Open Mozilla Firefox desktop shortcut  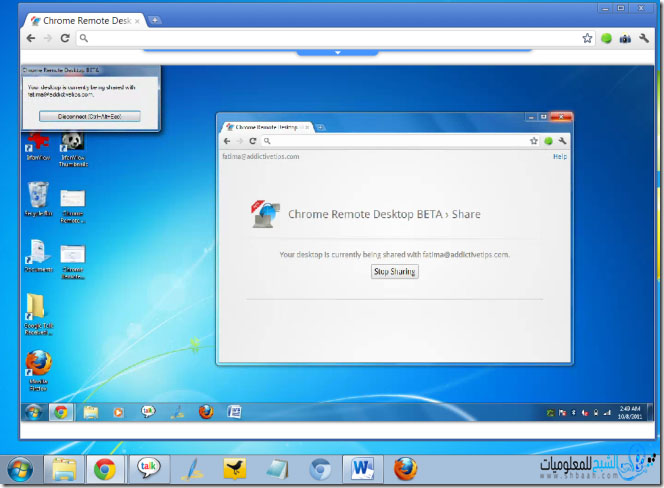click(x=38, y=371)
